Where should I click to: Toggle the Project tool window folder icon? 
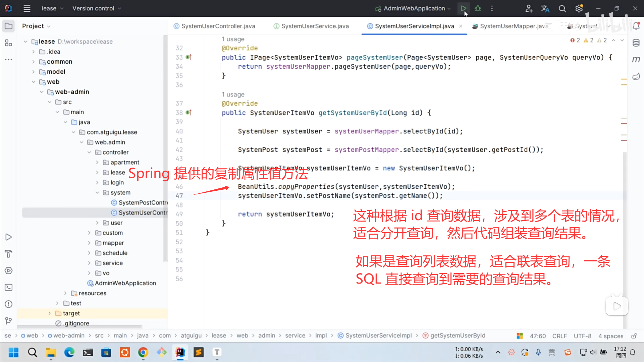(x=8, y=26)
